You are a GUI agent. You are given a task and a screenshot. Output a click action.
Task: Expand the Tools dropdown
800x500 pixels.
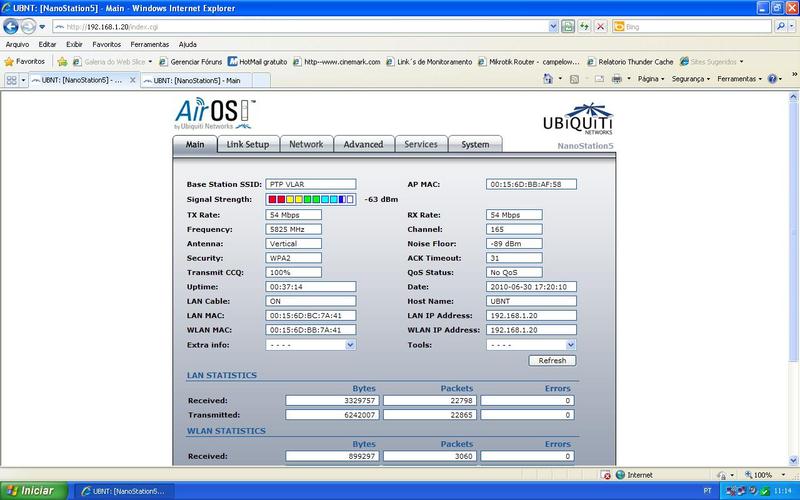pyautogui.click(x=571, y=345)
